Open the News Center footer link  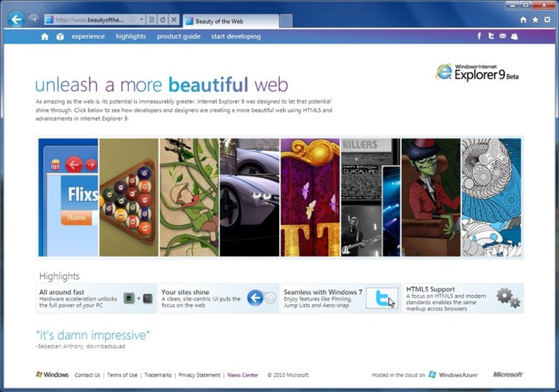pos(242,375)
